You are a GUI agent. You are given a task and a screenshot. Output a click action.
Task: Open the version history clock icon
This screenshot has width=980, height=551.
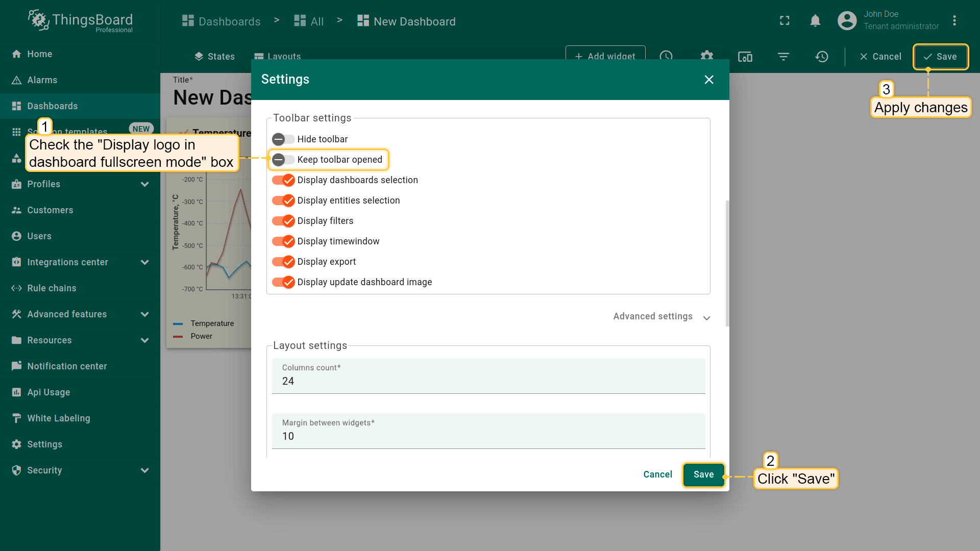[821, 57]
